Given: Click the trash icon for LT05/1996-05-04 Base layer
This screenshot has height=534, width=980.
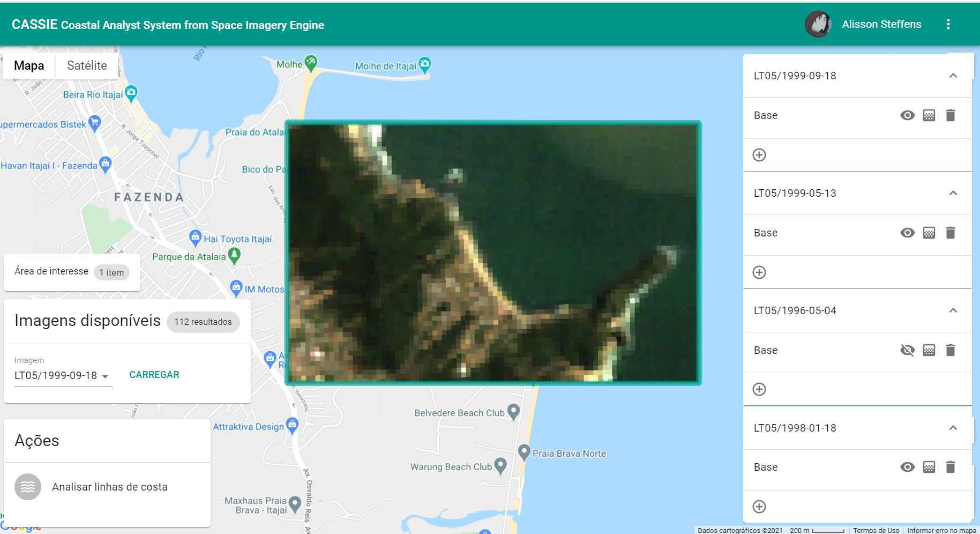Looking at the screenshot, I should click(951, 350).
